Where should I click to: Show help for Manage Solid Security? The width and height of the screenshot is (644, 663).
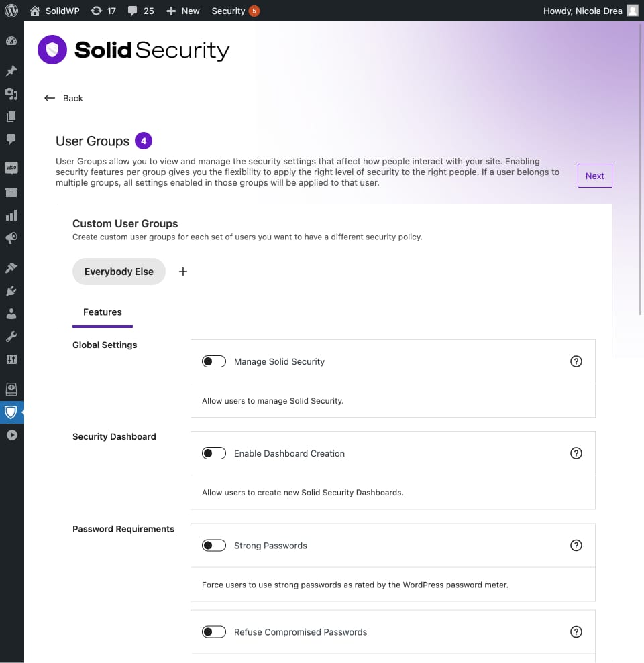pyautogui.click(x=576, y=361)
